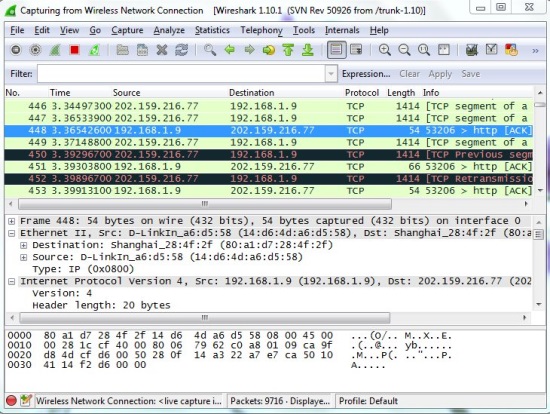Click the Expression... button
550x414 pixels.
[366, 74]
